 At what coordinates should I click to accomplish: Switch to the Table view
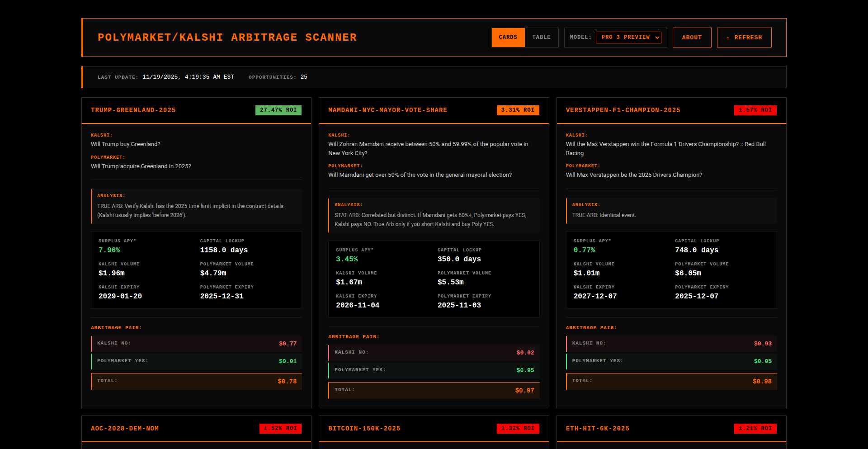(x=541, y=38)
